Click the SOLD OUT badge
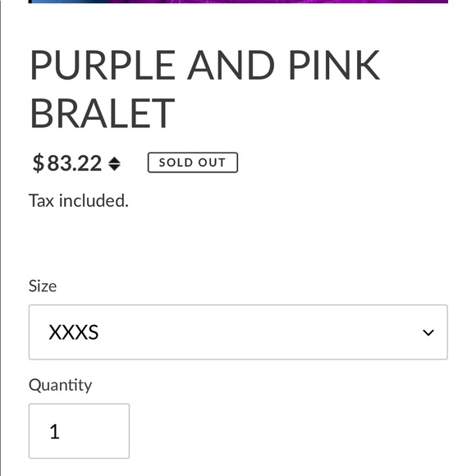476x476 pixels. coord(193,162)
